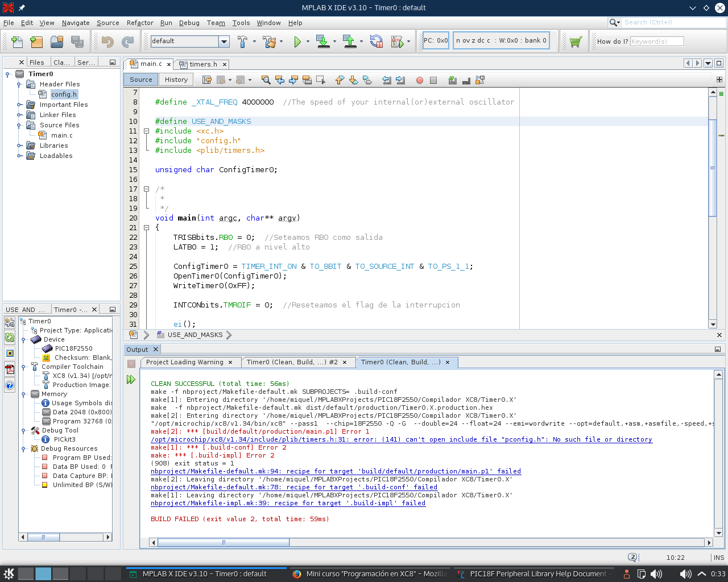The image size is (728, 582).
Task: Click the Toggle Bookmark icon
Action: coord(367,80)
